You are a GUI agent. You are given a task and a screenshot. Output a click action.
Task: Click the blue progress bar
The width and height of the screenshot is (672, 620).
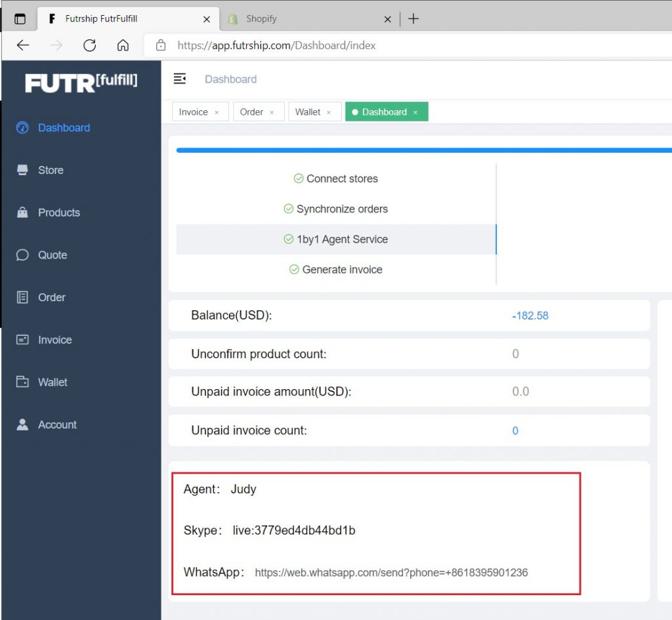point(424,150)
